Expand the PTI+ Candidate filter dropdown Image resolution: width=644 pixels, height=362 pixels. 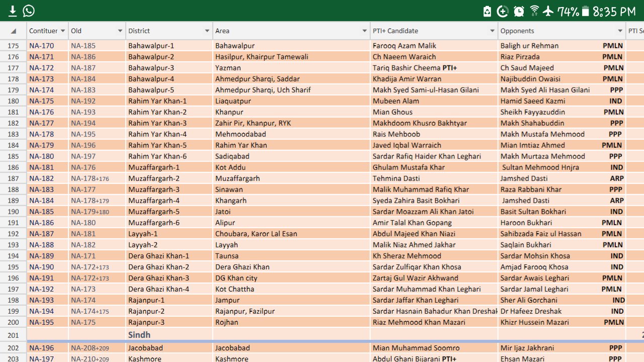[493, 31]
